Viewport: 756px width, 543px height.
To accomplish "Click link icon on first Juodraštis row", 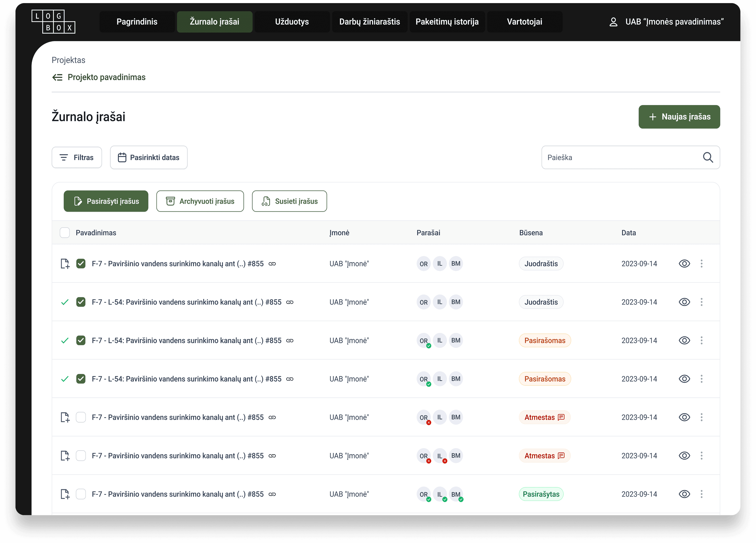I will 272,264.
